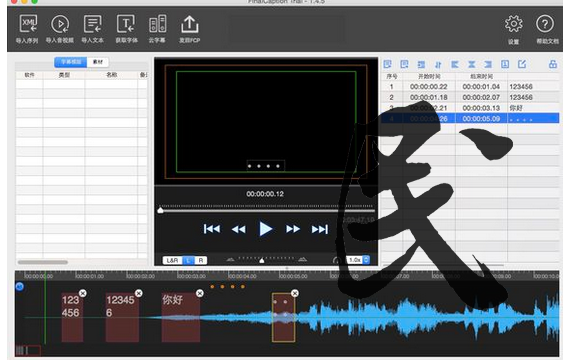
Task: Click the get font 'T' icon
Action: tap(126, 24)
